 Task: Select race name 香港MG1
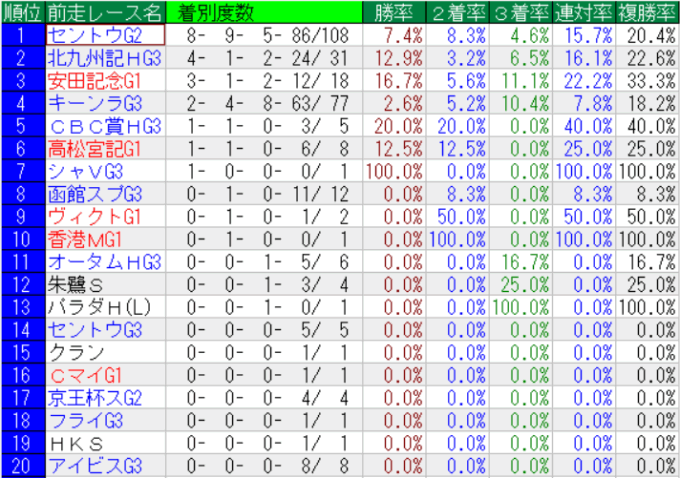tap(85, 239)
